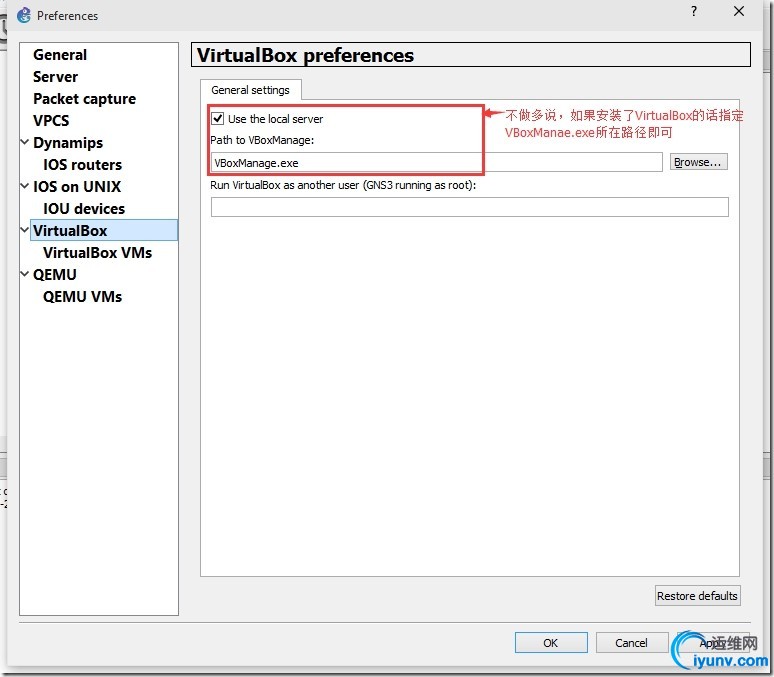Collapse the IOS on UNIX tree node
This screenshot has height=677, width=774.
[x=25, y=186]
